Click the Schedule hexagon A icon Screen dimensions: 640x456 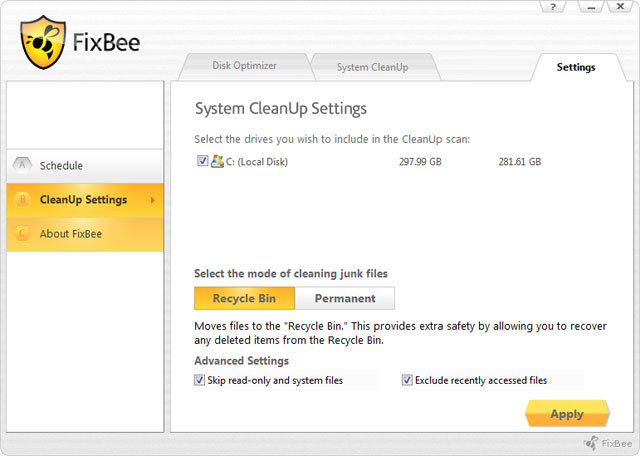pos(21,166)
